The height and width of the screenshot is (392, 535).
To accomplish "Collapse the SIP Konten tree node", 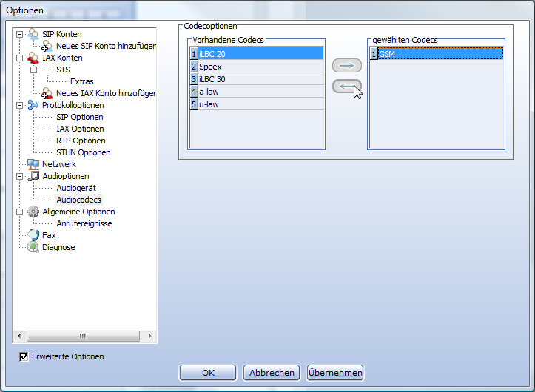I will [20, 34].
